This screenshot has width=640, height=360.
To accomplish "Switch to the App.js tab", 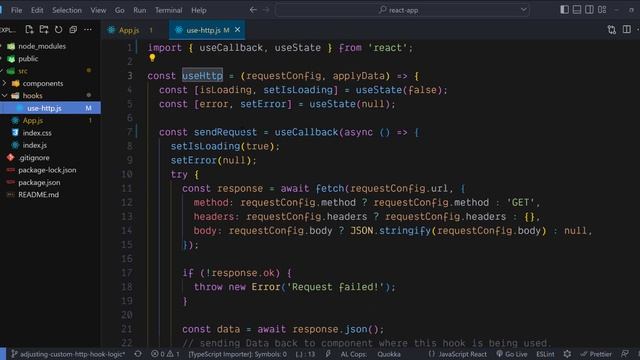I will coord(129,30).
